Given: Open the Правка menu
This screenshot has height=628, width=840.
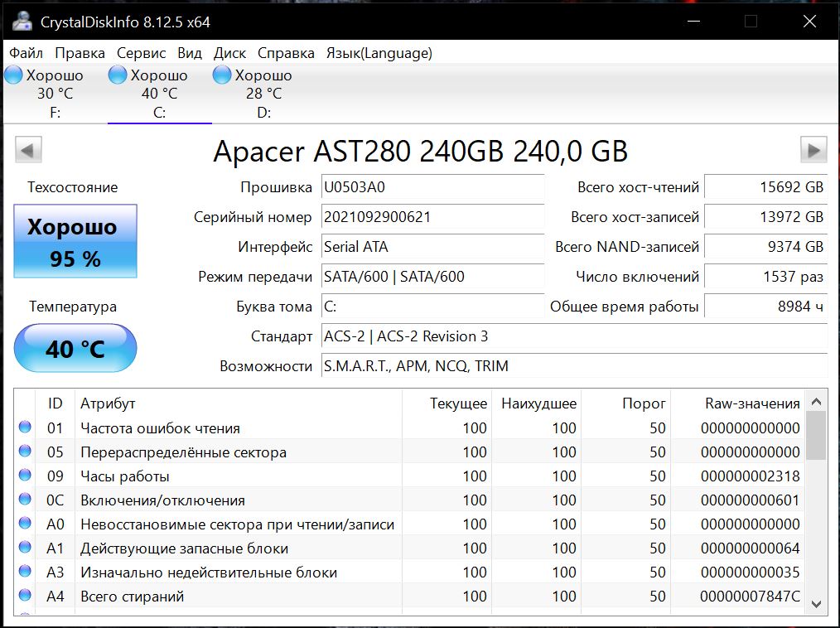Looking at the screenshot, I should coord(80,53).
